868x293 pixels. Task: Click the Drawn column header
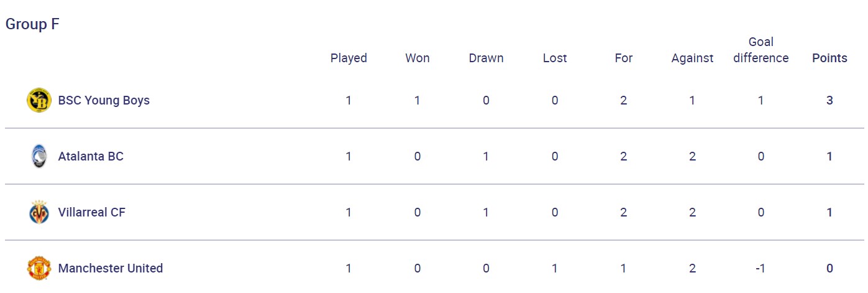pos(486,58)
